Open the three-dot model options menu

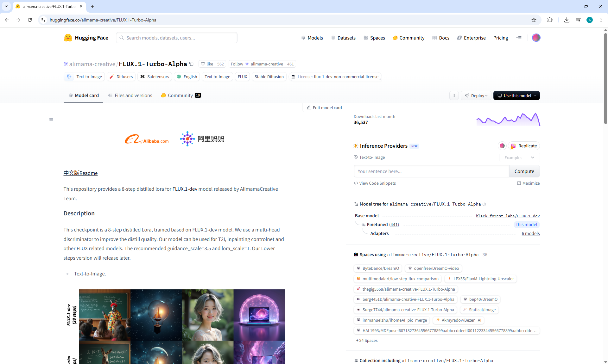click(454, 96)
